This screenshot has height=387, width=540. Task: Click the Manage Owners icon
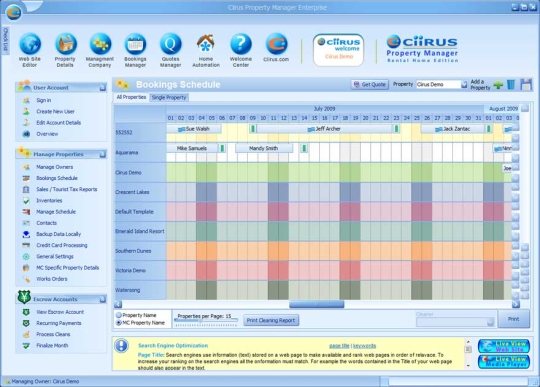click(26, 167)
